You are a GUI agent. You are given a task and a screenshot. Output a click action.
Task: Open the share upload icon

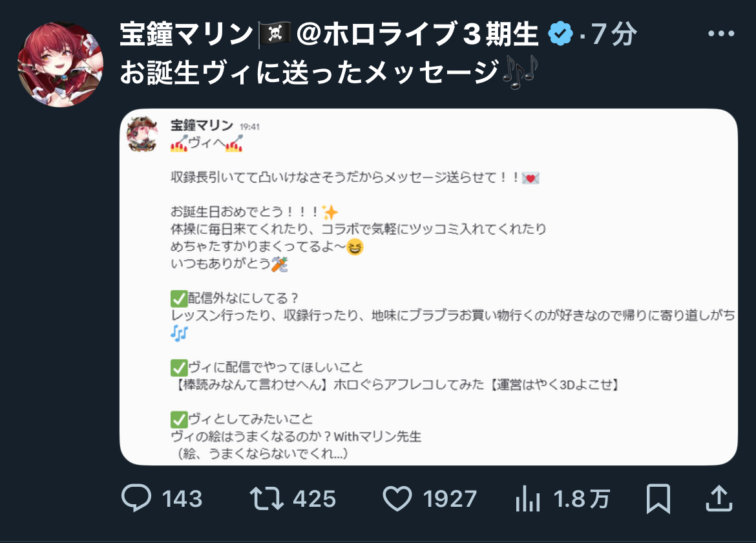(719, 498)
